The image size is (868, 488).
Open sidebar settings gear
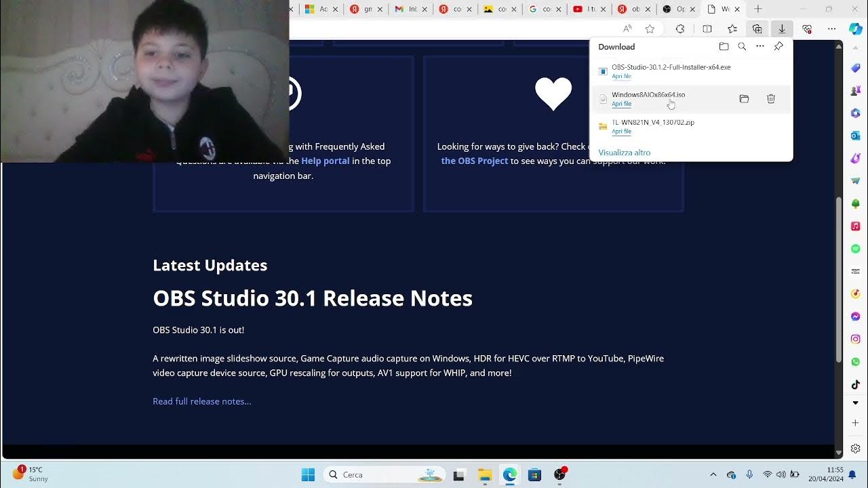[x=856, y=449]
